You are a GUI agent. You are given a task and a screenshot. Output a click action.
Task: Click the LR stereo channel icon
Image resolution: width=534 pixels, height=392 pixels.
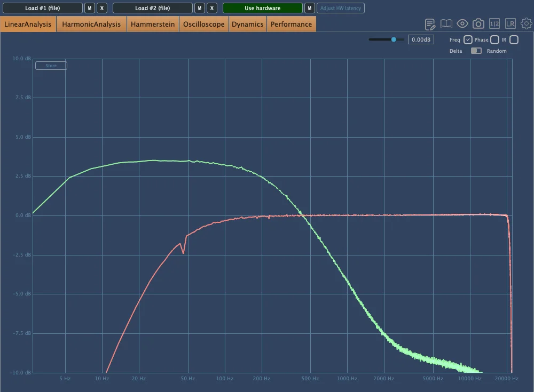tap(511, 24)
